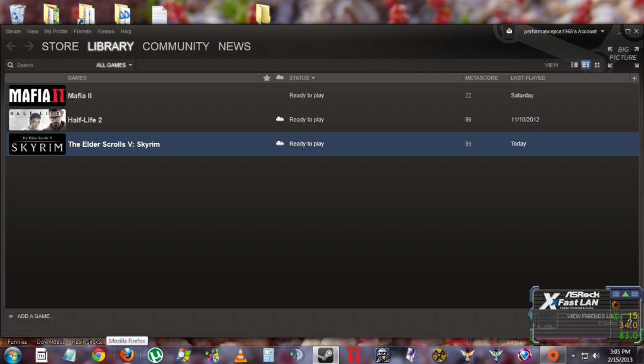Open Calculator from taskbar
Image resolution: width=644 pixels, height=364 pixels.
coord(269,355)
